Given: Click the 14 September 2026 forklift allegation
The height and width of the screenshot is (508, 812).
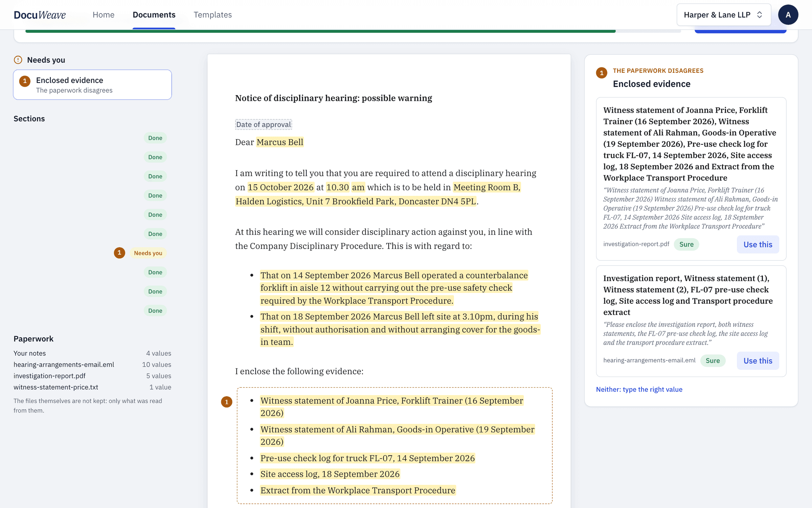Looking at the screenshot, I should click(x=394, y=288).
